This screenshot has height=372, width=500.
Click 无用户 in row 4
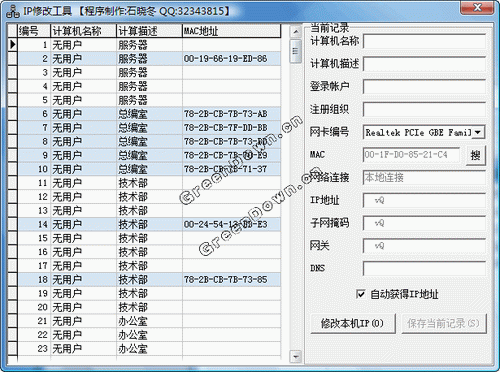67,86
